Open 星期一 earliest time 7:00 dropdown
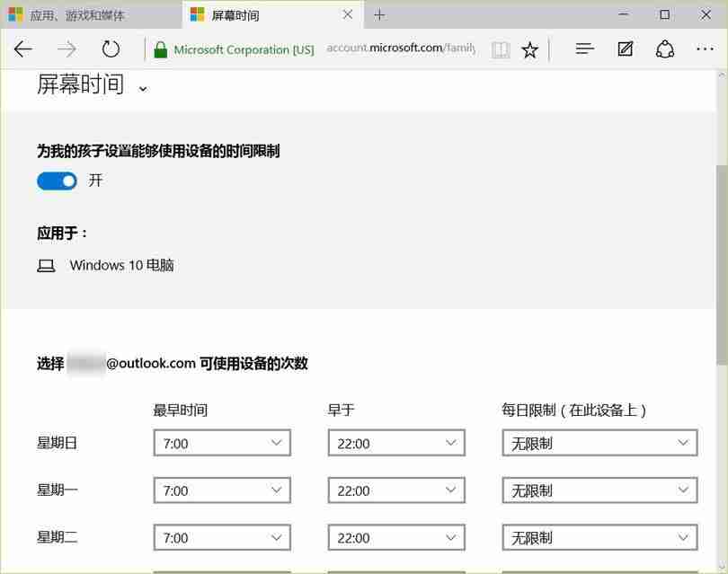The image size is (728, 574). click(222, 490)
